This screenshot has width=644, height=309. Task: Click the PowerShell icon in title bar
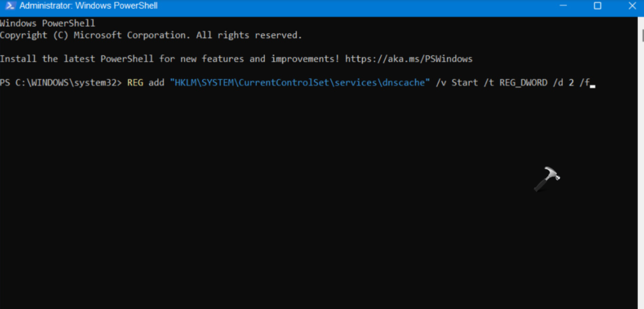(10, 6)
